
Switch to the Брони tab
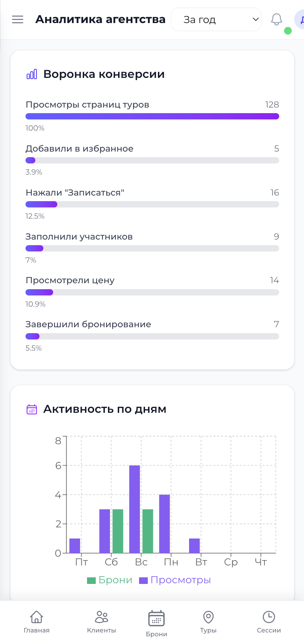157,623
